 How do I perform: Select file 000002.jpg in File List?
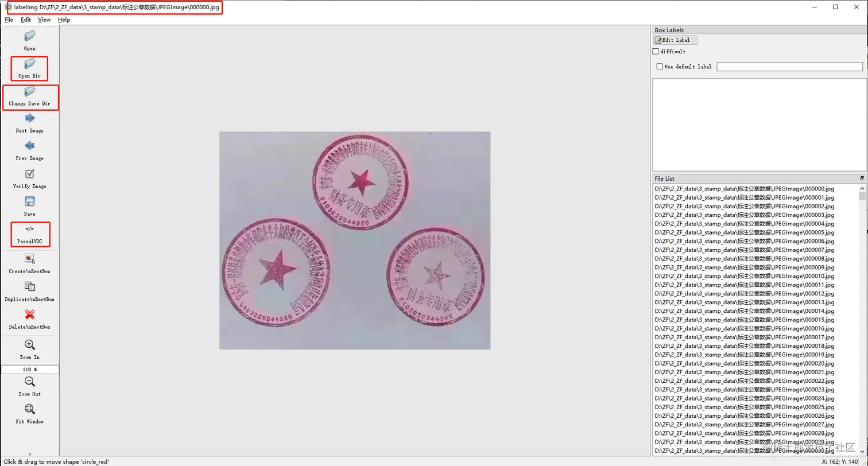(745, 206)
